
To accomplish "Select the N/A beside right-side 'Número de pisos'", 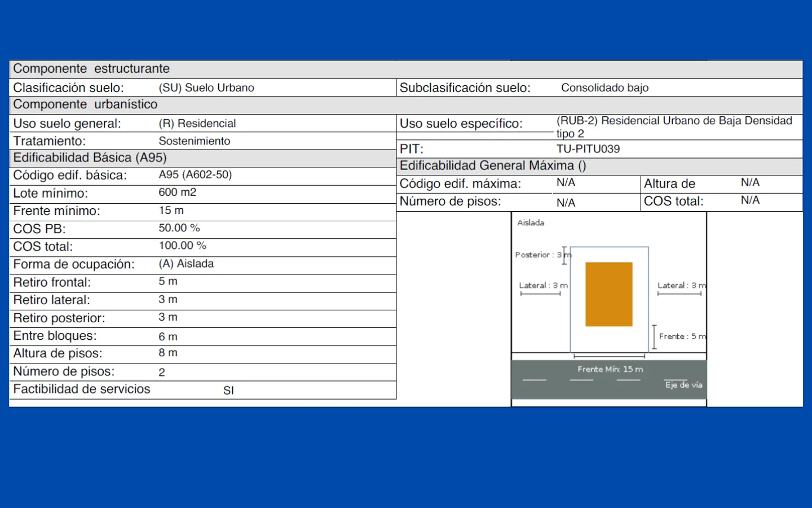I will coord(566,203).
